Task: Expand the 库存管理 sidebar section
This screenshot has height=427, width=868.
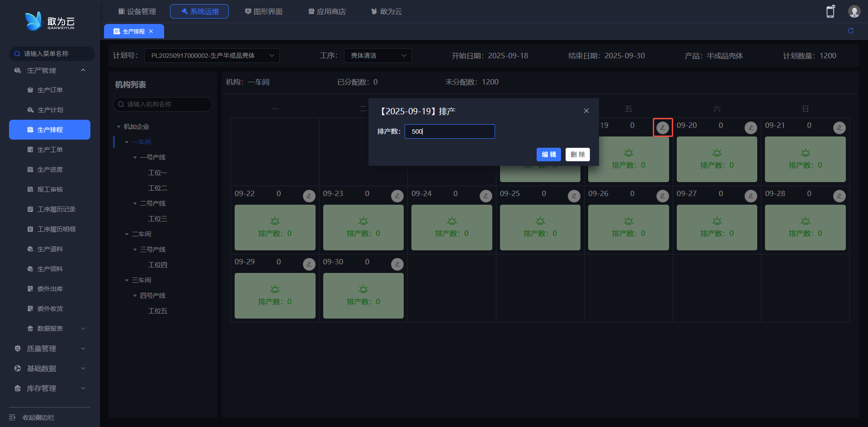Action: pyautogui.click(x=50, y=388)
